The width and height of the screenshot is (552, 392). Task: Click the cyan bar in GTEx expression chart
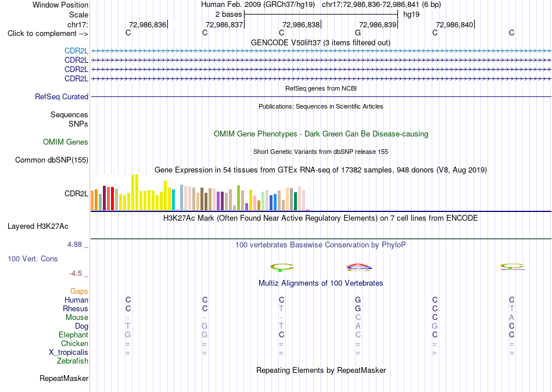[x=173, y=200]
